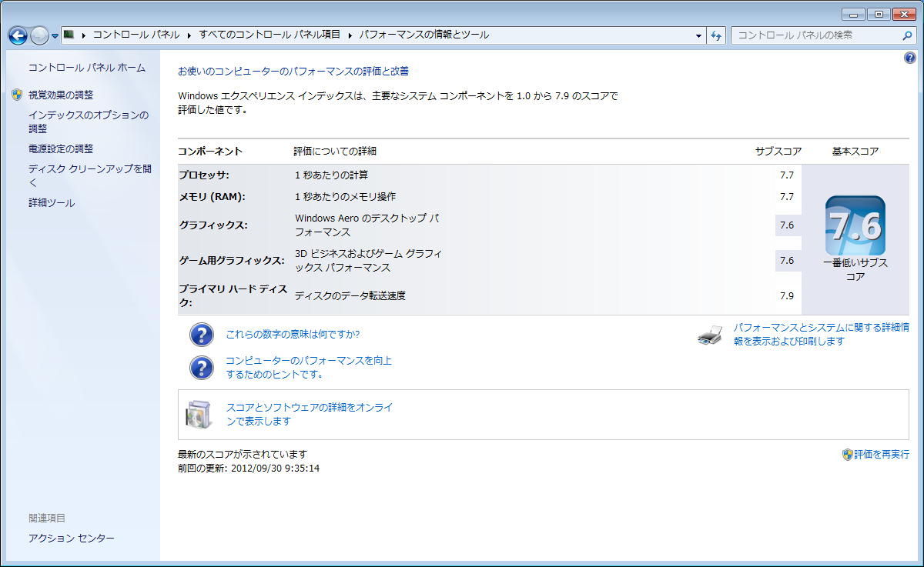
Task: Click the shield icon beside 視覚効果の調整
Action: [x=17, y=95]
